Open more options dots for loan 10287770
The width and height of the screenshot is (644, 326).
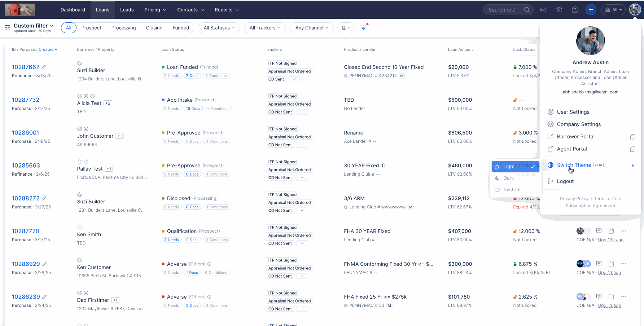pyautogui.click(x=623, y=231)
